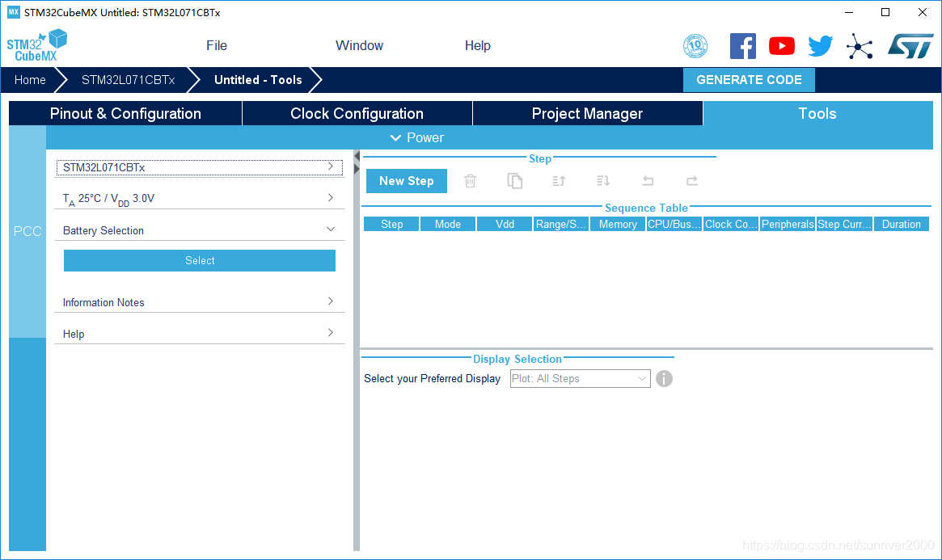
Task: Click the Vdd column header
Action: 505,224
